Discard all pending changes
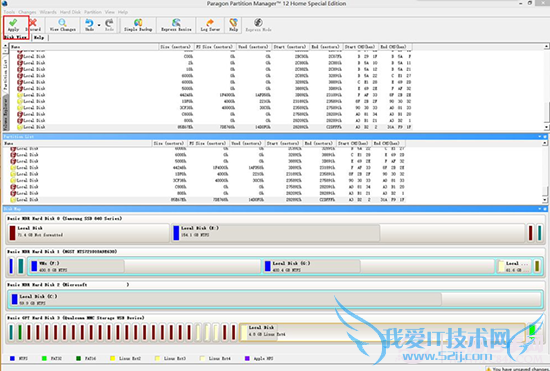The image size is (550, 371). (33, 25)
